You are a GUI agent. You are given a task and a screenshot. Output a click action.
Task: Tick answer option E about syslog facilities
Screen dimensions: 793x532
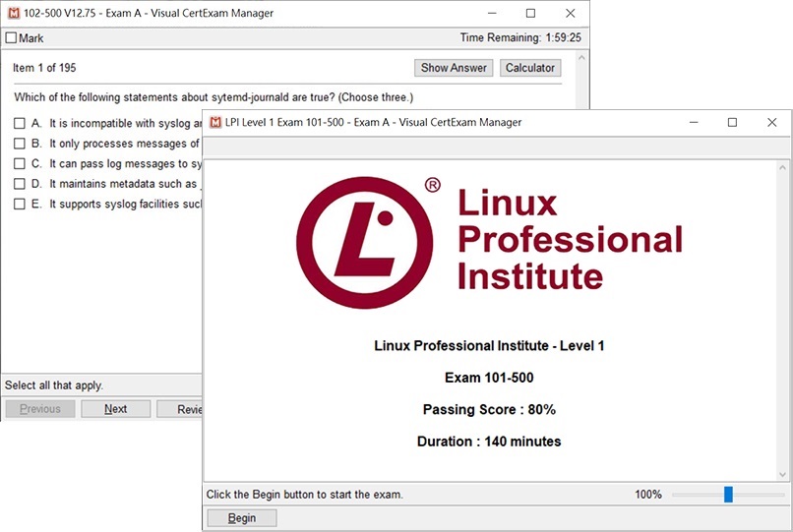coord(20,205)
